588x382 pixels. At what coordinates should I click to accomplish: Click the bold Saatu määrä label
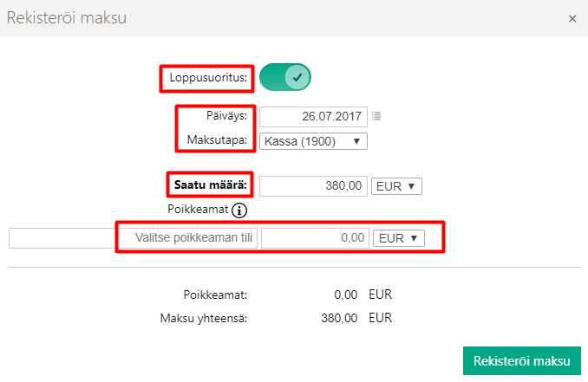[x=211, y=185]
